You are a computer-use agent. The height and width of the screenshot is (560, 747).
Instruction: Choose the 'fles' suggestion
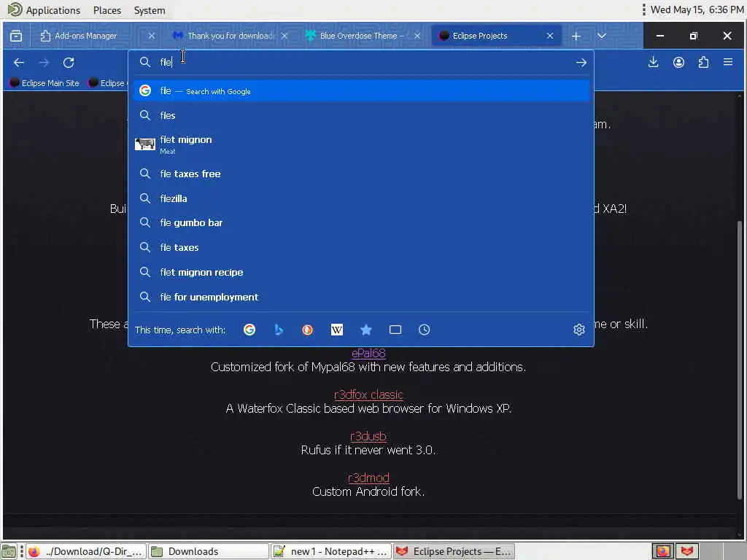pyautogui.click(x=361, y=115)
